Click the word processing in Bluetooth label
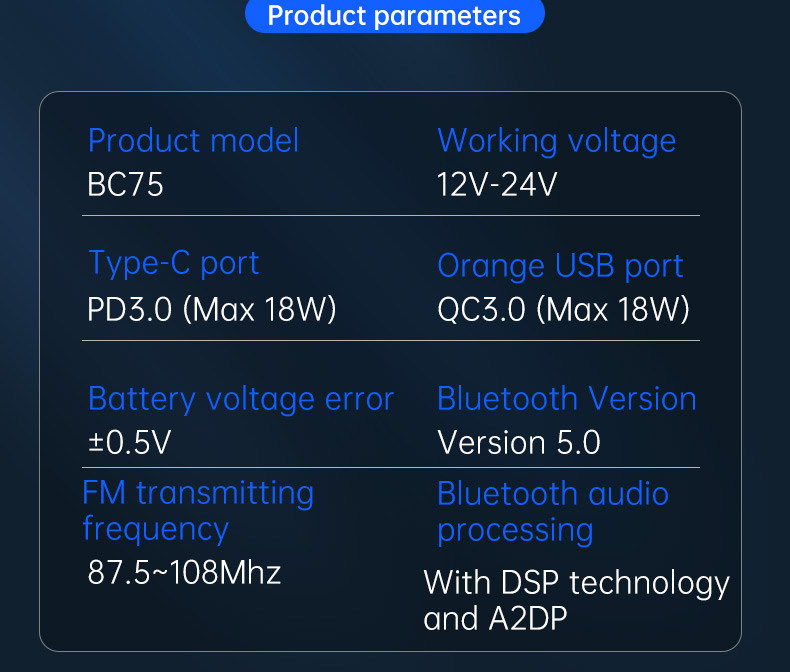The image size is (790, 672). [515, 531]
